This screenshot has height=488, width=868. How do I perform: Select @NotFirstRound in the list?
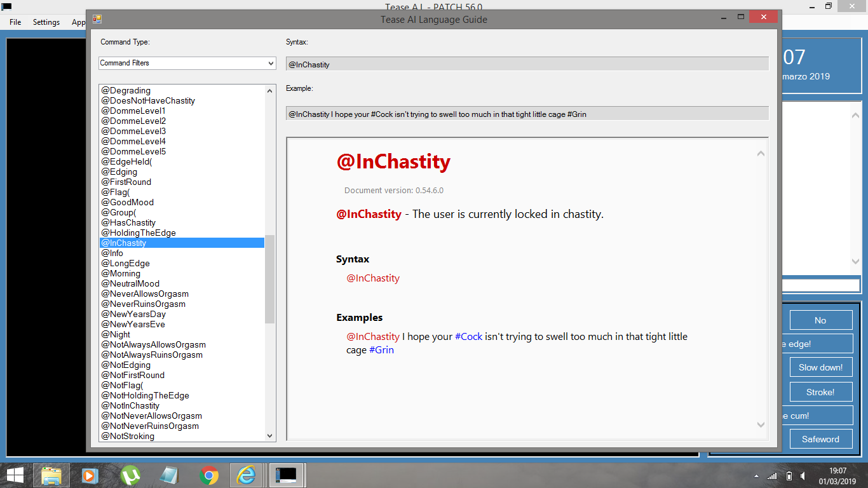click(x=182, y=375)
